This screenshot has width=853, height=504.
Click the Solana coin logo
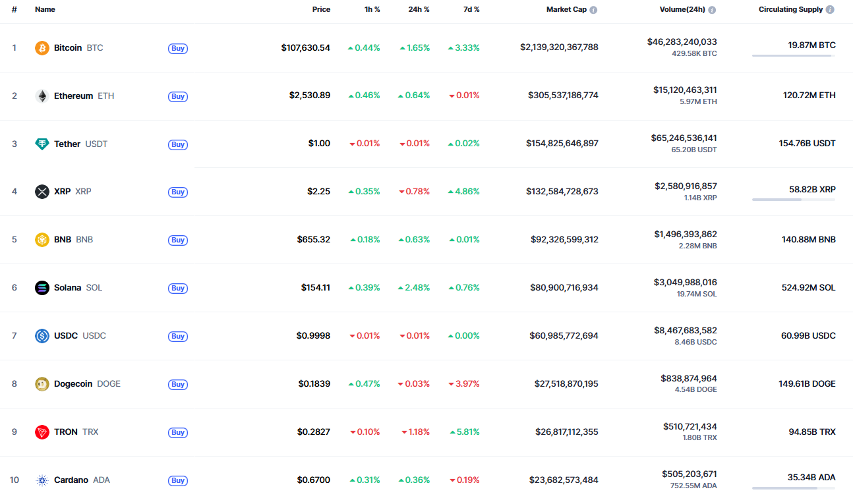tap(42, 288)
